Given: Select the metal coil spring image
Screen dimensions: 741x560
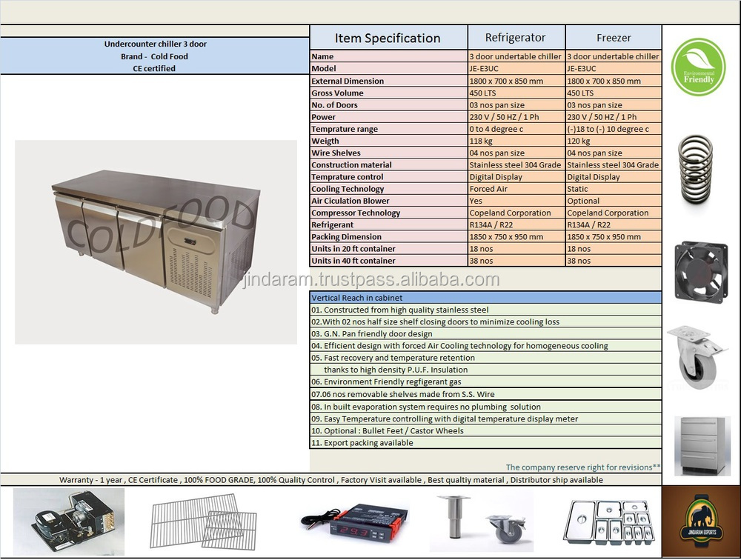Looking at the screenshot, I should [696, 170].
